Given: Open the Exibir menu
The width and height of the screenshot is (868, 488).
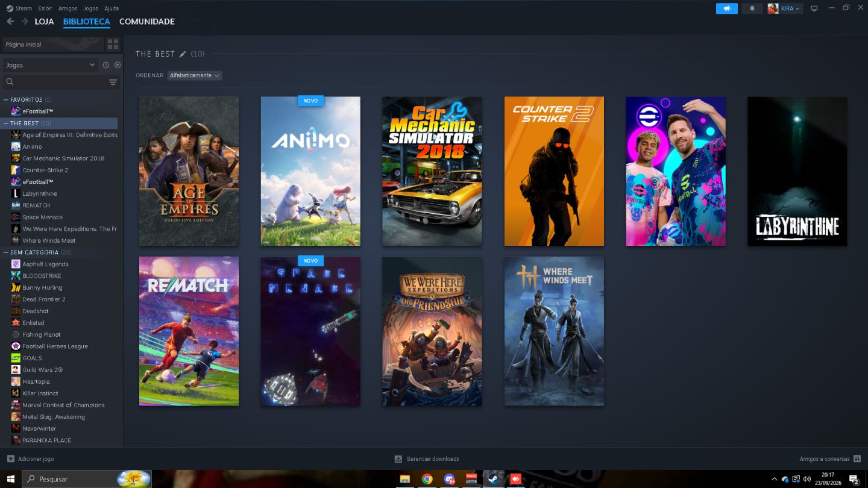Looking at the screenshot, I should point(45,8).
